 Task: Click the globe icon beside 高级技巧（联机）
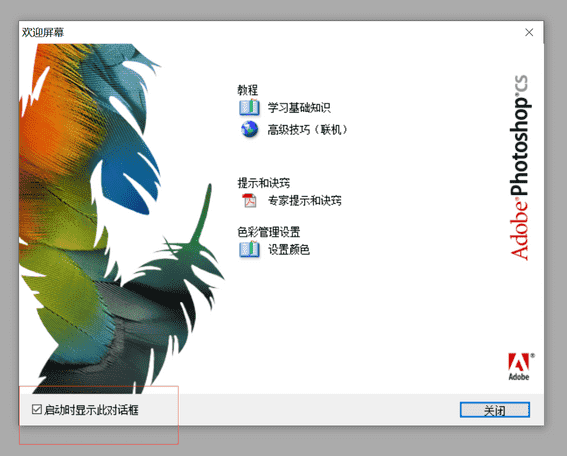(x=249, y=129)
